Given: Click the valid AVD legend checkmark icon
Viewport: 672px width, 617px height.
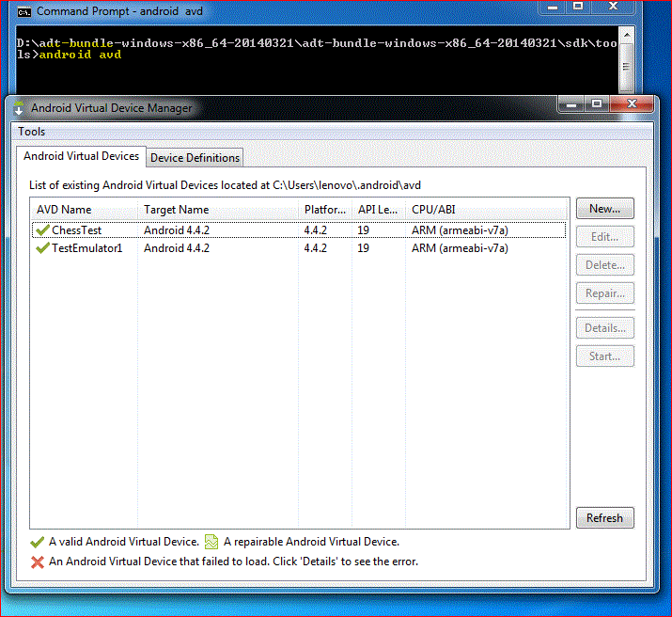Looking at the screenshot, I should pos(38,543).
